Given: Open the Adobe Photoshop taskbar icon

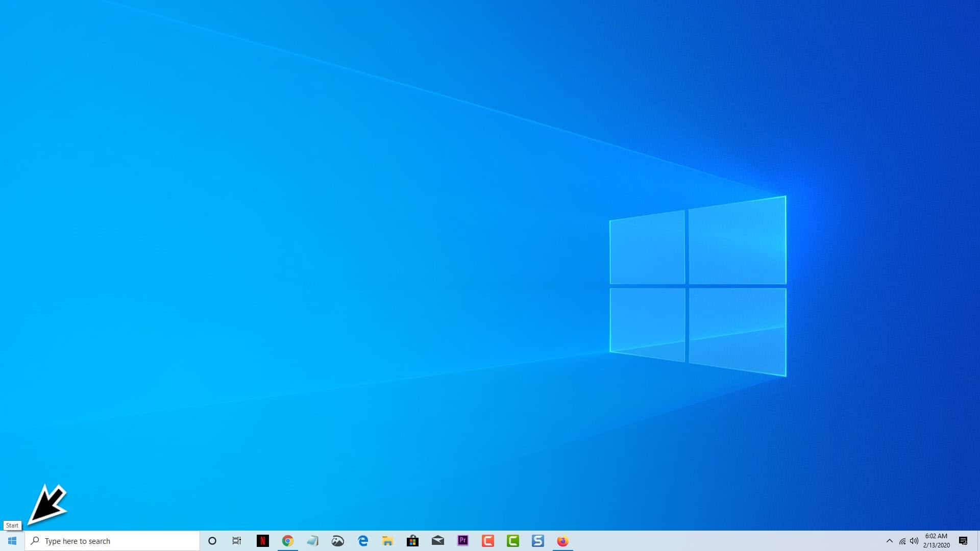Looking at the screenshot, I should [462, 541].
